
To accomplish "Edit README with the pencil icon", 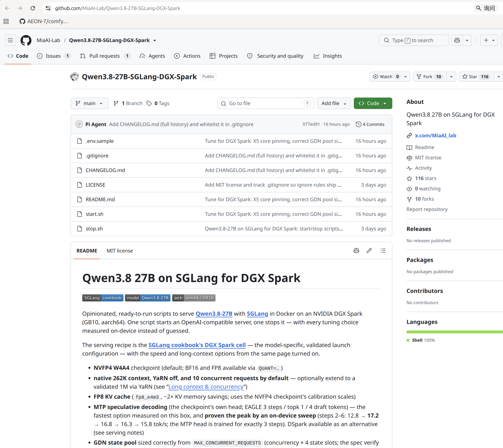I will pos(369,251).
